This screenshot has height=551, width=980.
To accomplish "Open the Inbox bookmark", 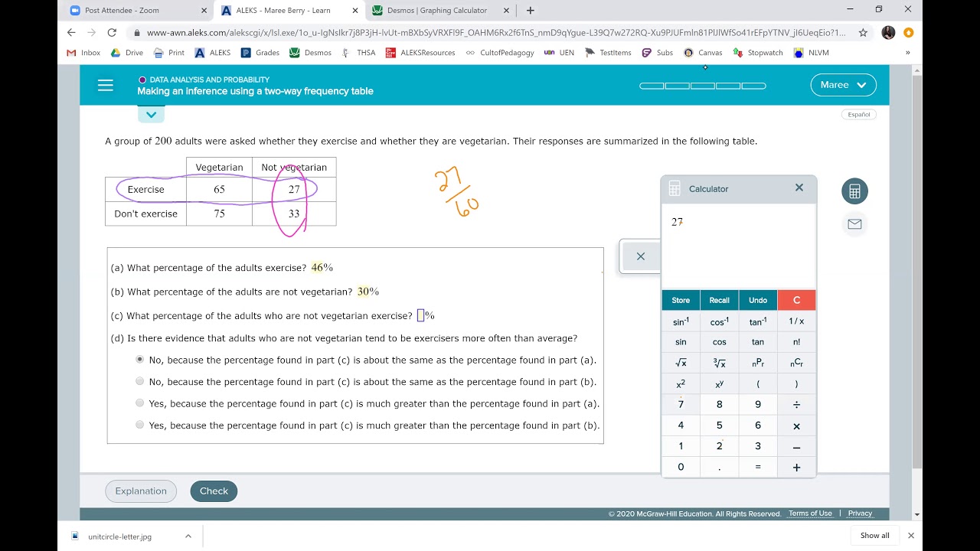I will tap(83, 53).
